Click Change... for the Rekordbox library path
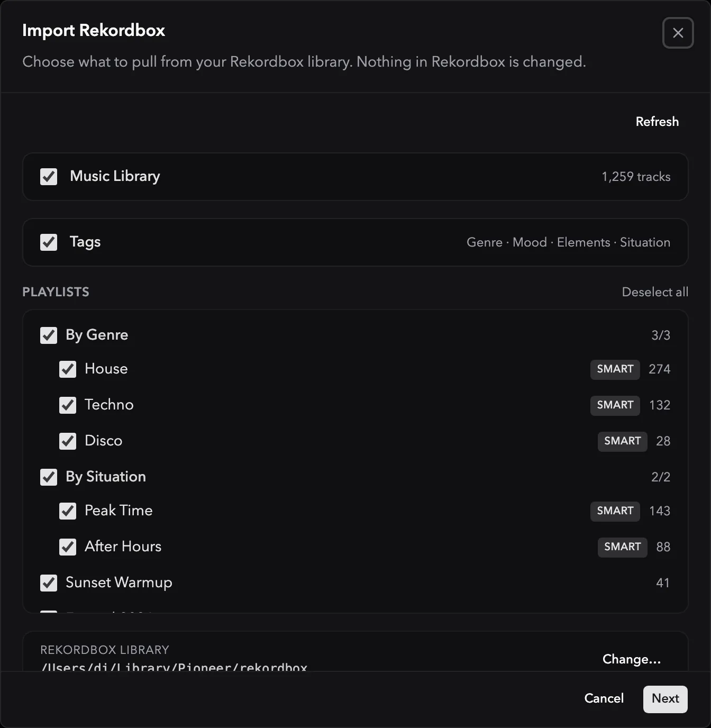Screen dimensions: 711x728 (x=632, y=659)
